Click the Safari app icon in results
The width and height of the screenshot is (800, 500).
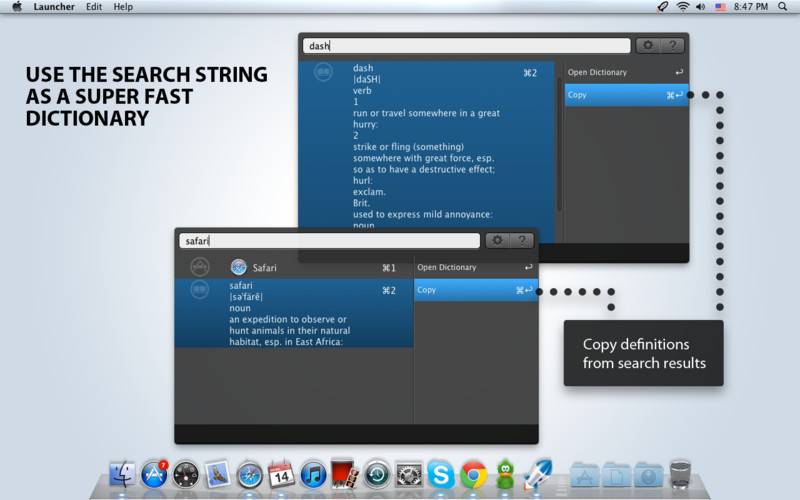pos(238,267)
